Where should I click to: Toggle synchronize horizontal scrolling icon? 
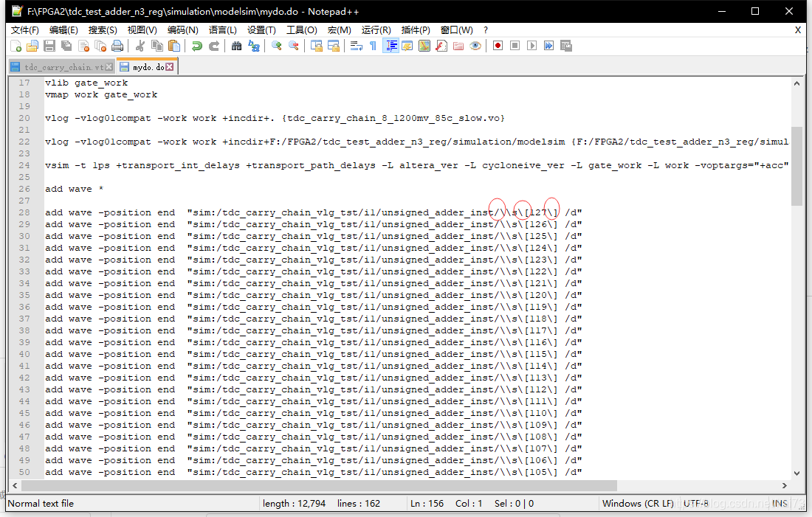pos(334,46)
